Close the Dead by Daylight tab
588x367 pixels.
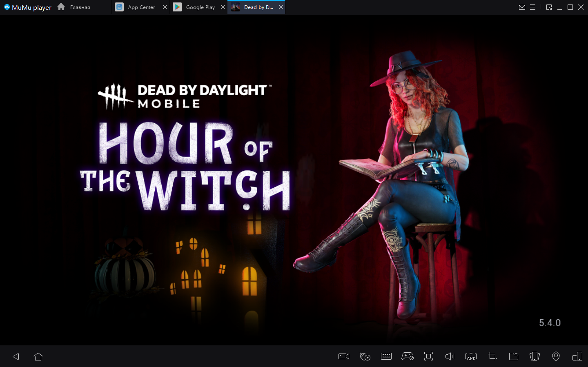[281, 7]
